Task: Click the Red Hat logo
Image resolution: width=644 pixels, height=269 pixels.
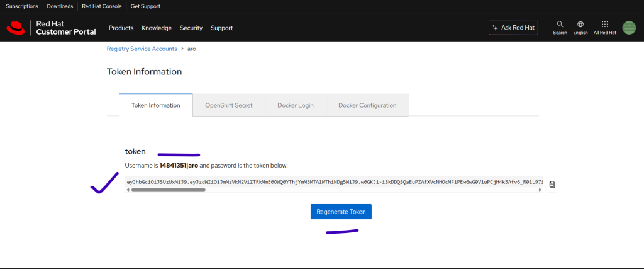Action: coord(15,28)
